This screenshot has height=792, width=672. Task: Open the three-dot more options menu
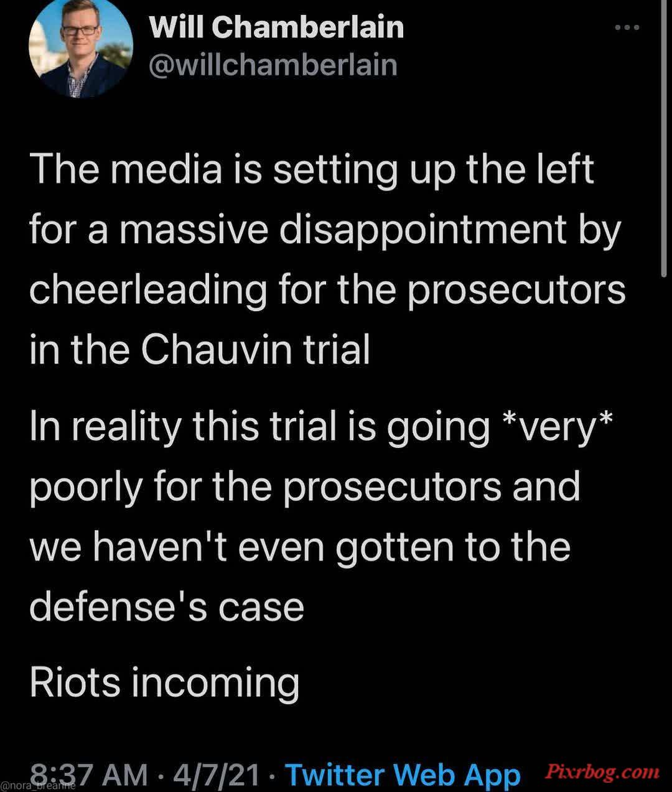coord(627,27)
